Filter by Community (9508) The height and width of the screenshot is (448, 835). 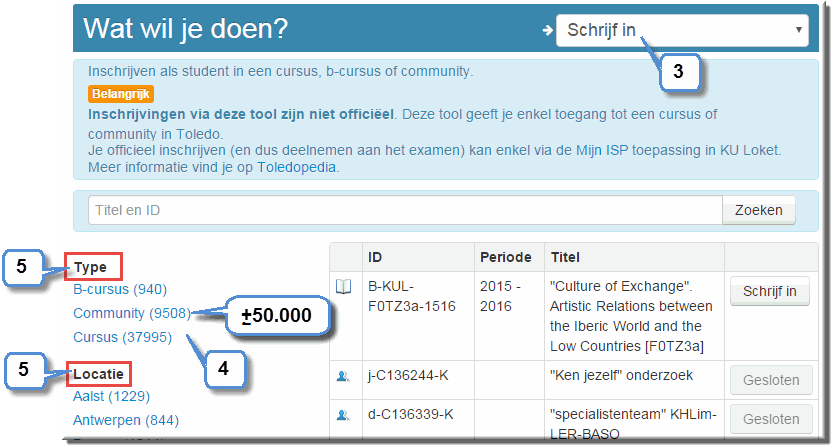pos(132,313)
